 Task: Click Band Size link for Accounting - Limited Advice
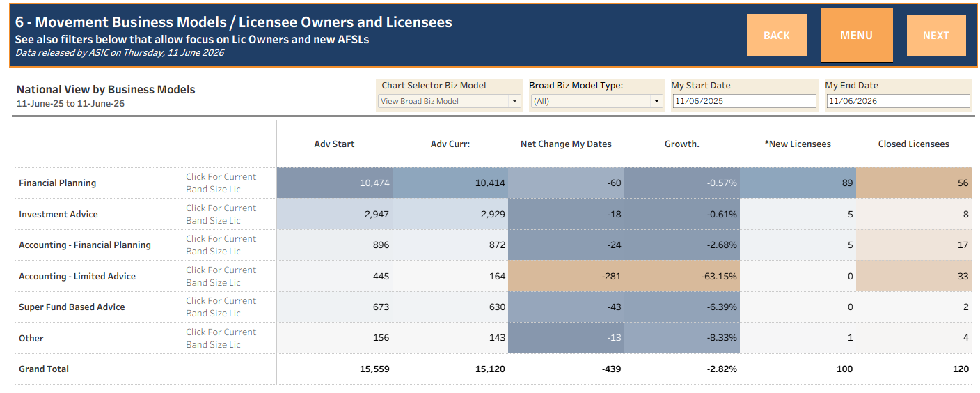(221, 276)
